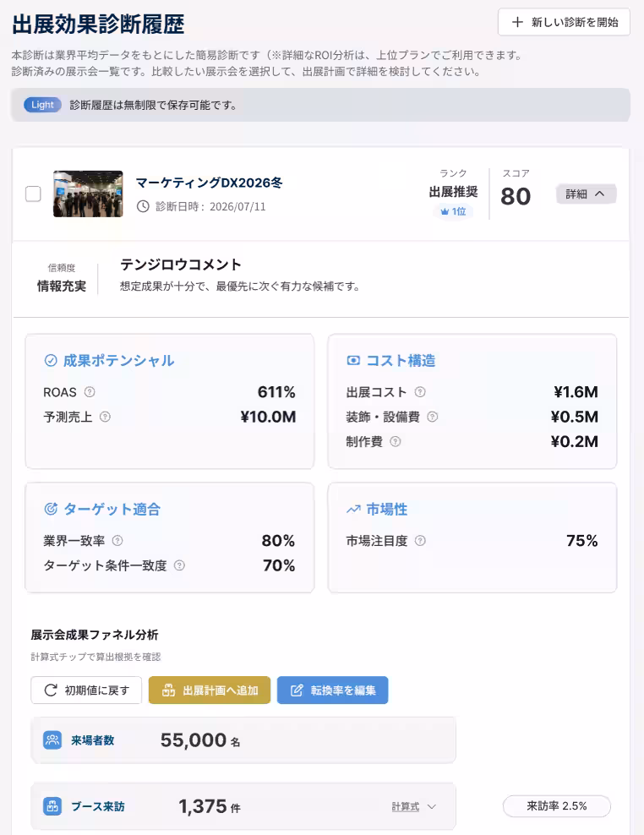Viewport: 644px width, 835px height.
Task: Click the 市場注目度 help icon
Action: [x=420, y=541]
